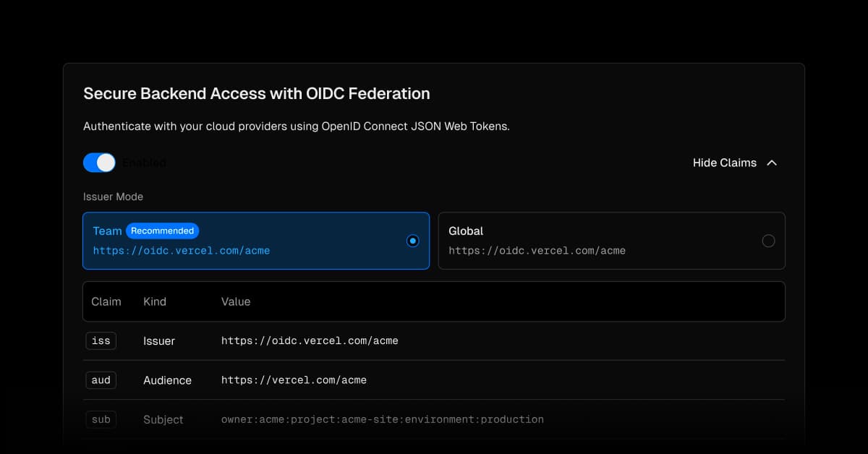Click the Recommended badge on Team option
Image resolution: width=868 pixels, height=454 pixels.
[x=162, y=231]
